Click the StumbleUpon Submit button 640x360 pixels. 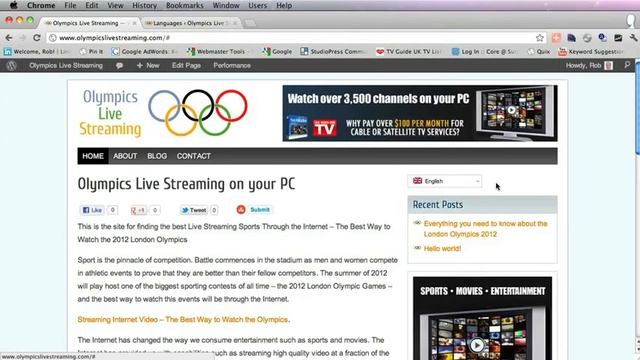[x=254, y=209]
